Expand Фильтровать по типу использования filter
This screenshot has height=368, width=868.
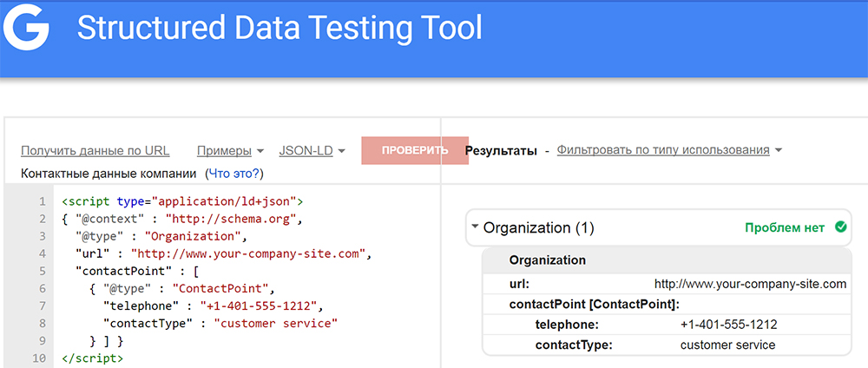point(669,150)
